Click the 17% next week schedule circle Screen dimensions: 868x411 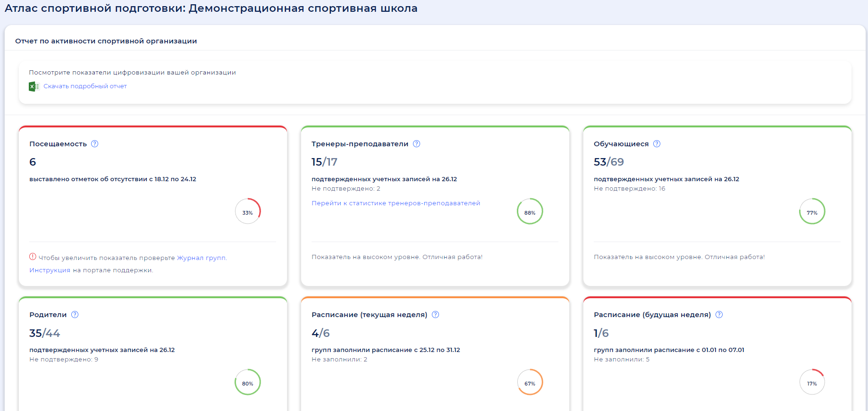pyautogui.click(x=812, y=382)
